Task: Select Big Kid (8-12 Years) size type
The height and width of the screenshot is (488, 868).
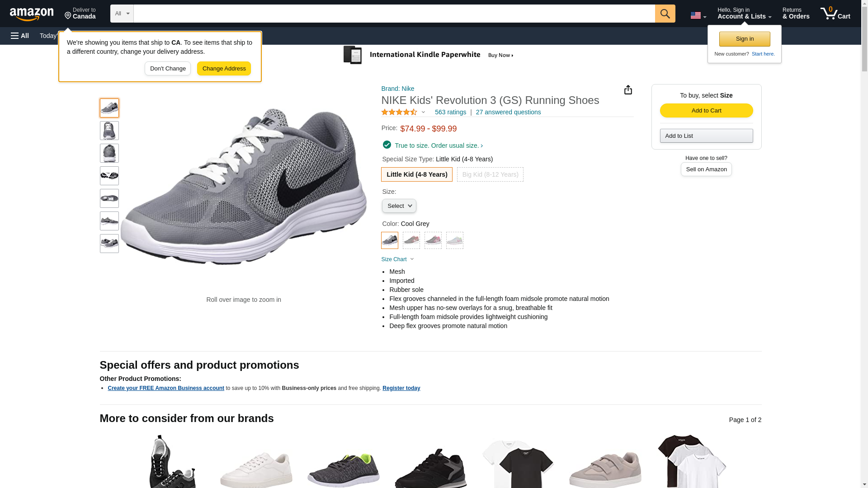Action: [x=490, y=174]
